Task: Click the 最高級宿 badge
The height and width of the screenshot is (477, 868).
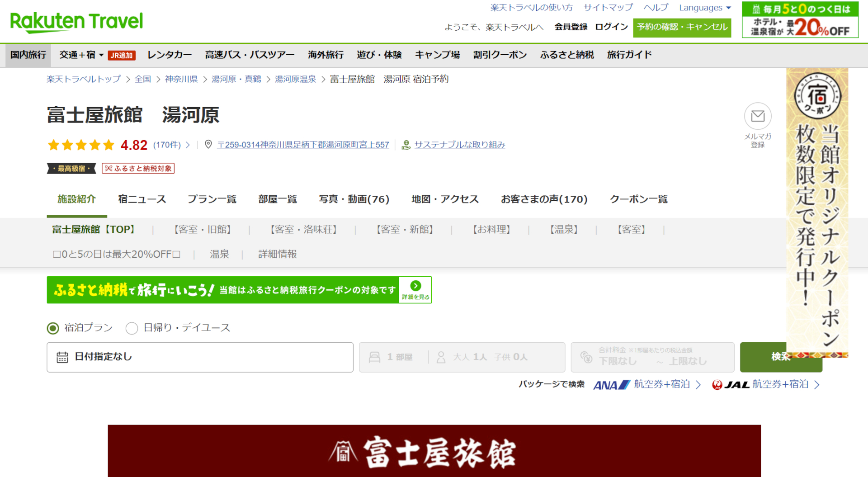Action: [72, 169]
